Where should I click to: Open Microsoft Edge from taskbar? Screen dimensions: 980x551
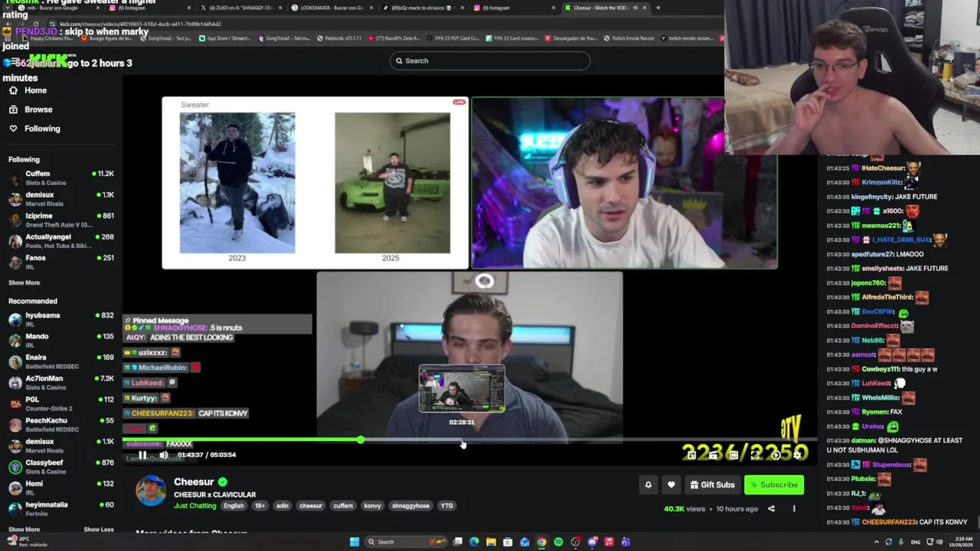[474, 542]
